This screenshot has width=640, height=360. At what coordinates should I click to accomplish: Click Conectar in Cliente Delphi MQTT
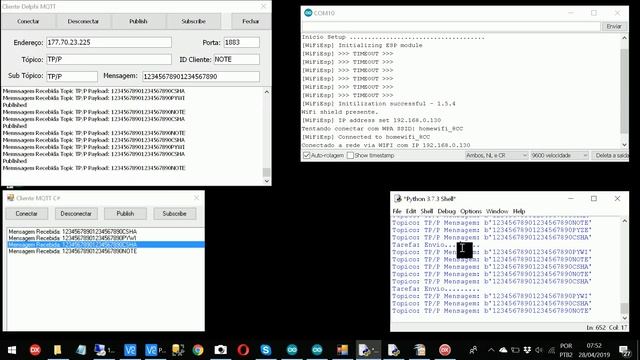(x=28, y=21)
